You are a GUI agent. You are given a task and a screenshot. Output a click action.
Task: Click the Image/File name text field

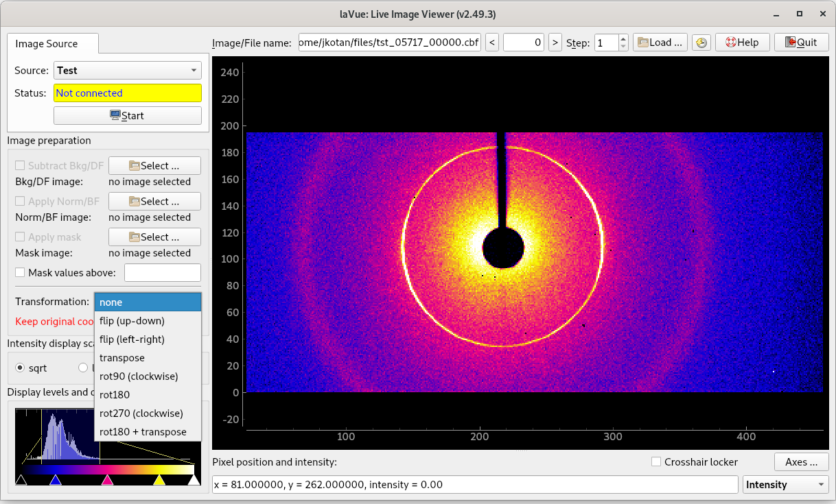pyautogui.click(x=389, y=43)
